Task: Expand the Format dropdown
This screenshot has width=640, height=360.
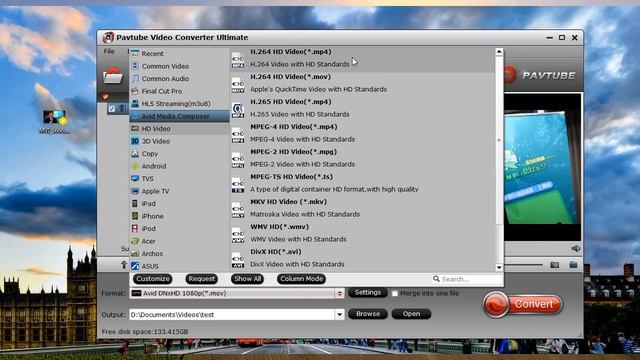Action: pyautogui.click(x=340, y=293)
